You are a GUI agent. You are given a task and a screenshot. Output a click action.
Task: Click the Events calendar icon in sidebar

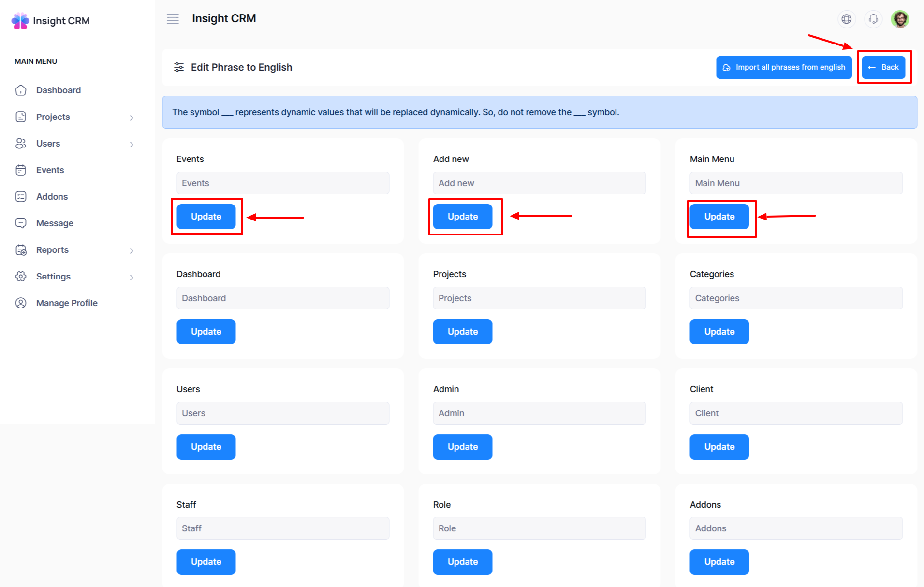[21, 170]
